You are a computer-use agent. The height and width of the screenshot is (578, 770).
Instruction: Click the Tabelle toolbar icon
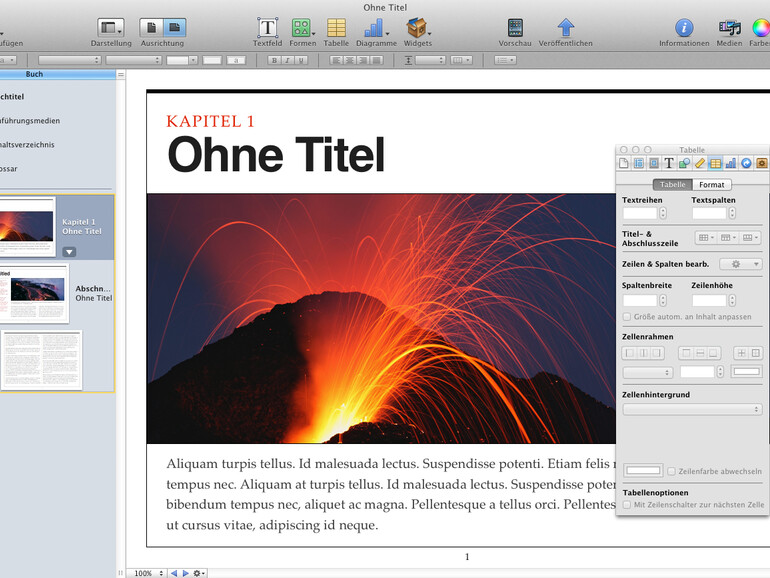pyautogui.click(x=336, y=28)
